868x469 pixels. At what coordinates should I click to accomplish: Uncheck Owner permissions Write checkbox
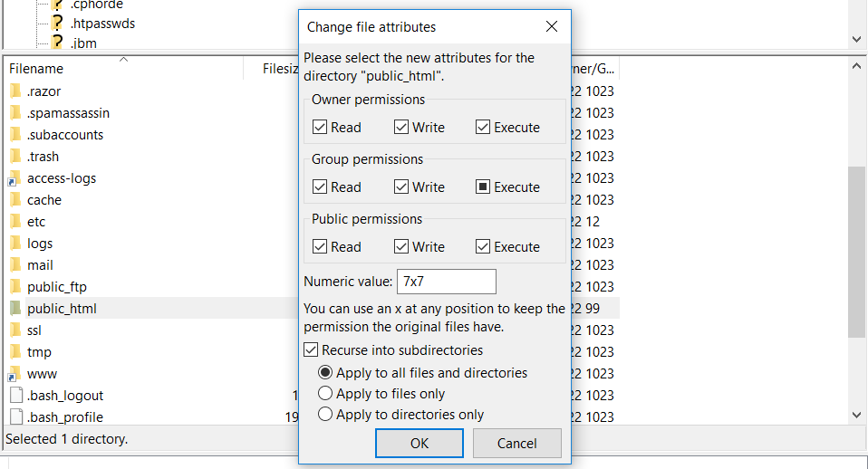401,128
